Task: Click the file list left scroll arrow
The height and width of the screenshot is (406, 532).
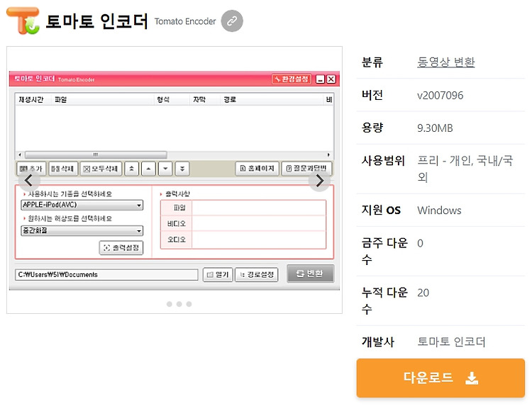Action: point(20,155)
